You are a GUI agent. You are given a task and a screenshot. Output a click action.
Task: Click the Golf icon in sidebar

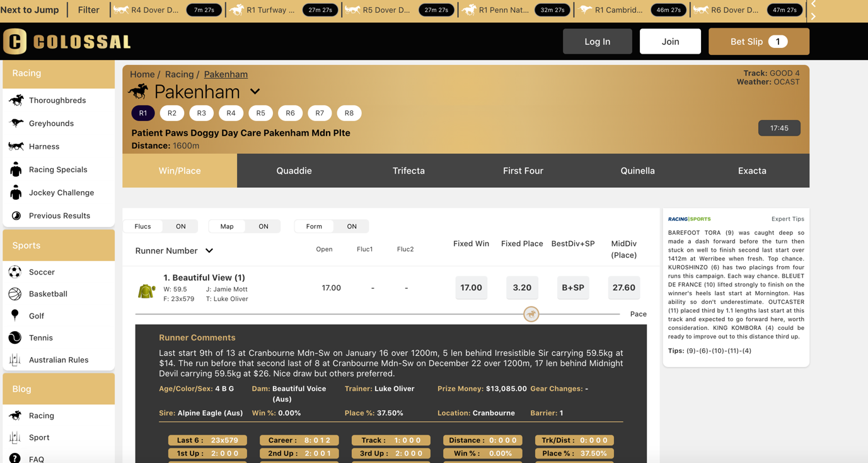point(15,315)
